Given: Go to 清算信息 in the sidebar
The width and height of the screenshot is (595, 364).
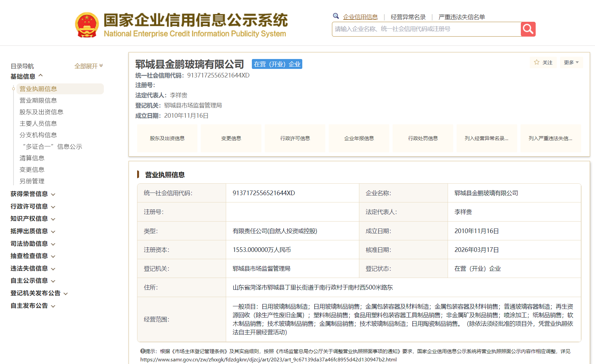Looking at the screenshot, I should click(32, 158).
